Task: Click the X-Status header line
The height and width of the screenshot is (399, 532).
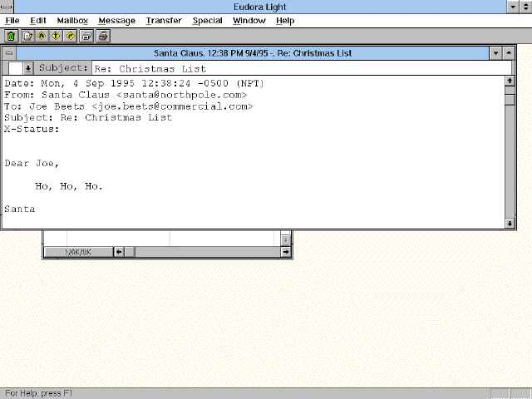Action: (x=32, y=130)
